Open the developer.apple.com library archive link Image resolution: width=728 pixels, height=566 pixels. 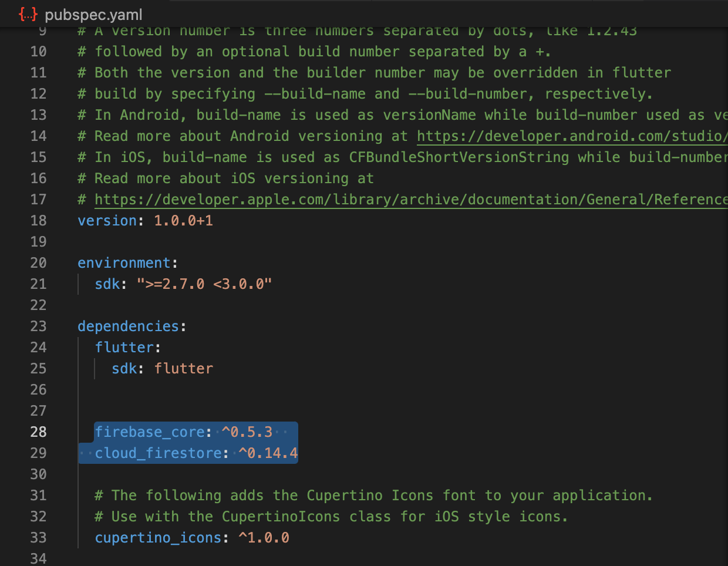point(411,200)
